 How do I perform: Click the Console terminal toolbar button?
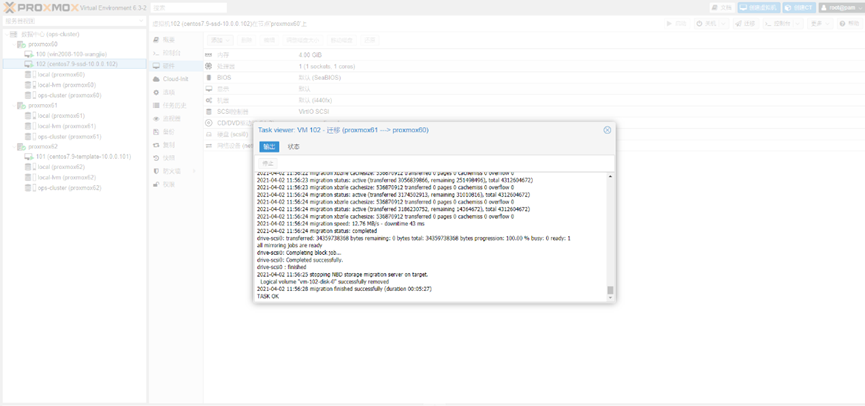[x=777, y=24]
